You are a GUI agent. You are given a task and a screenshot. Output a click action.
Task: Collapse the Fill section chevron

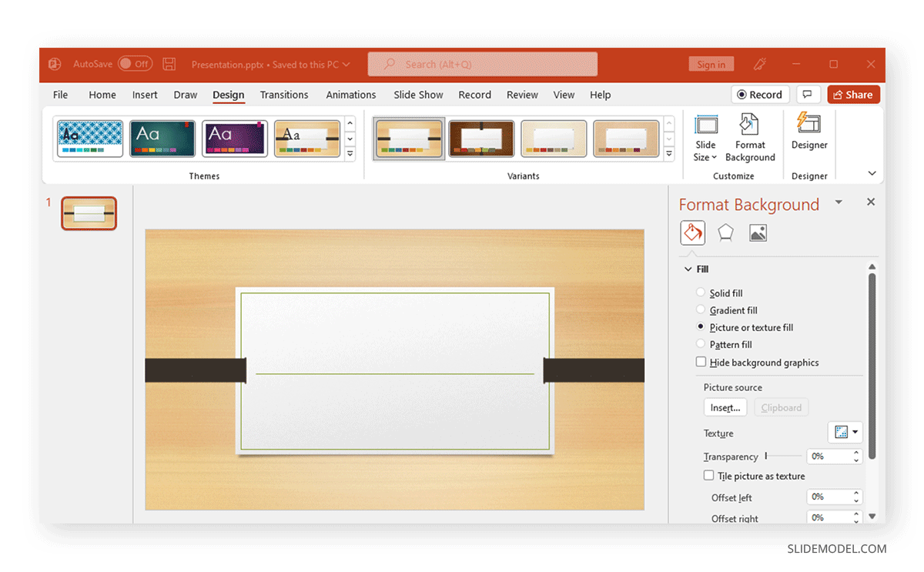[x=688, y=269]
